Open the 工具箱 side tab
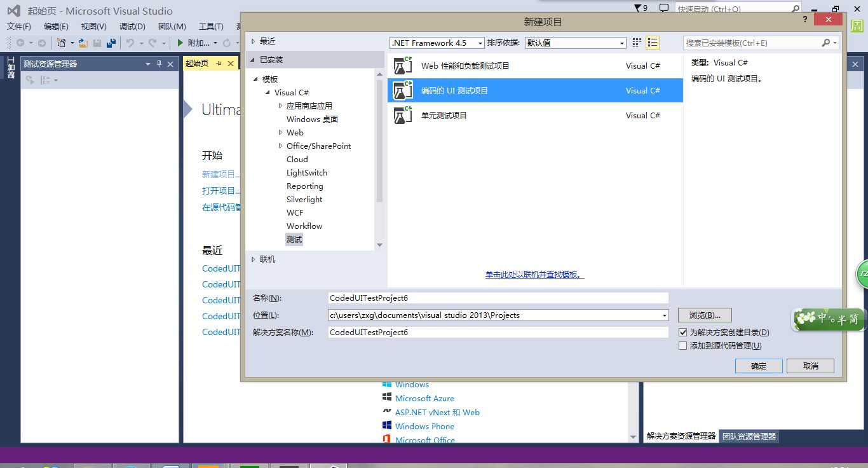The width and height of the screenshot is (868, 468). tap(10, 67)
